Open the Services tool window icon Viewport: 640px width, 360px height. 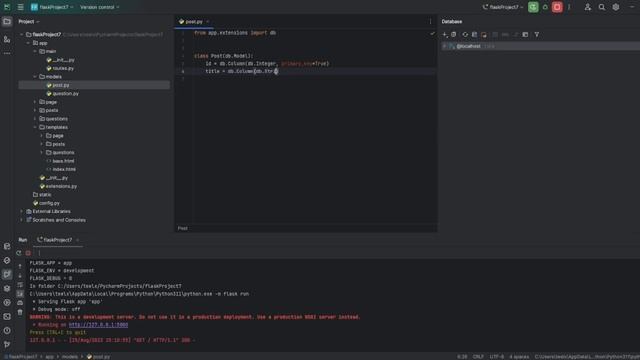pyautogui.click(x=7, y=303)
